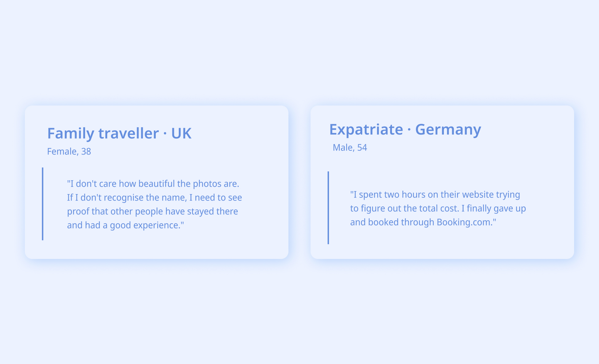Click the "Female, 38" subtitle
The height and width of the screenshot is (364, 599).
69,151
